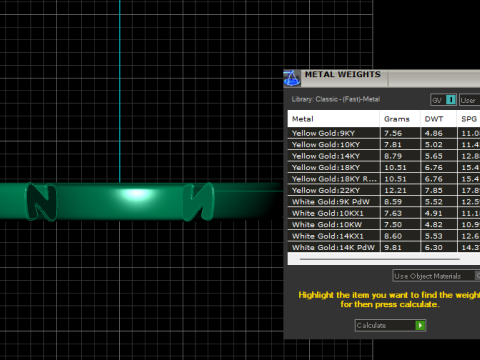480x360 pixels.
Task: Click the Grams column header
Action: coord(400,119)
